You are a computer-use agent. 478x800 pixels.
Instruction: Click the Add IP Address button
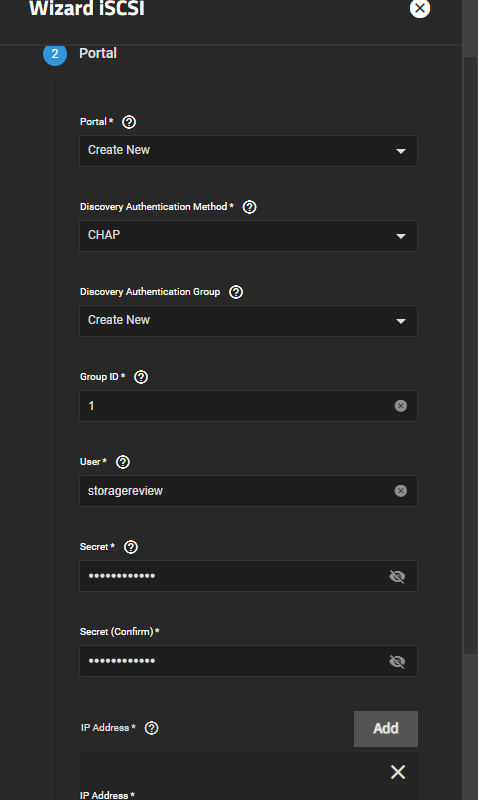pyautogui.click(x=386, y=729)
